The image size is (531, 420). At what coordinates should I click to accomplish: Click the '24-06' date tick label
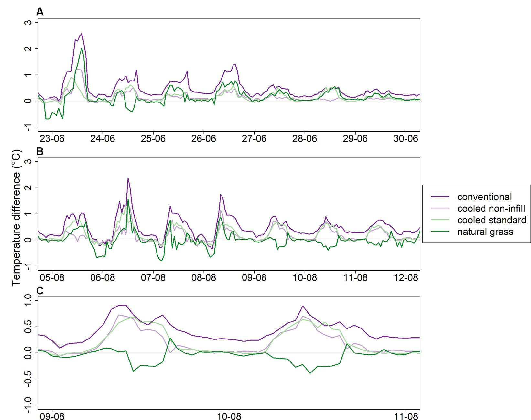103,139
